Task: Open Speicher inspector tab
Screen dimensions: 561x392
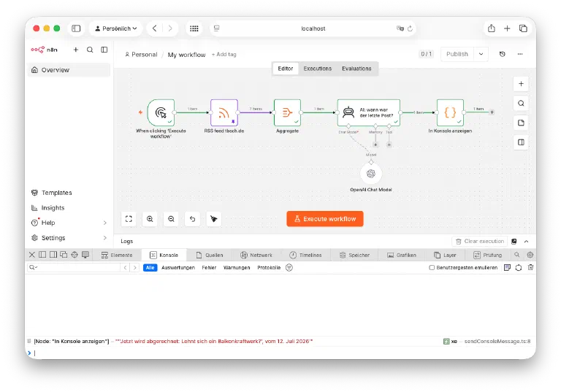Action: coord(354,255)
